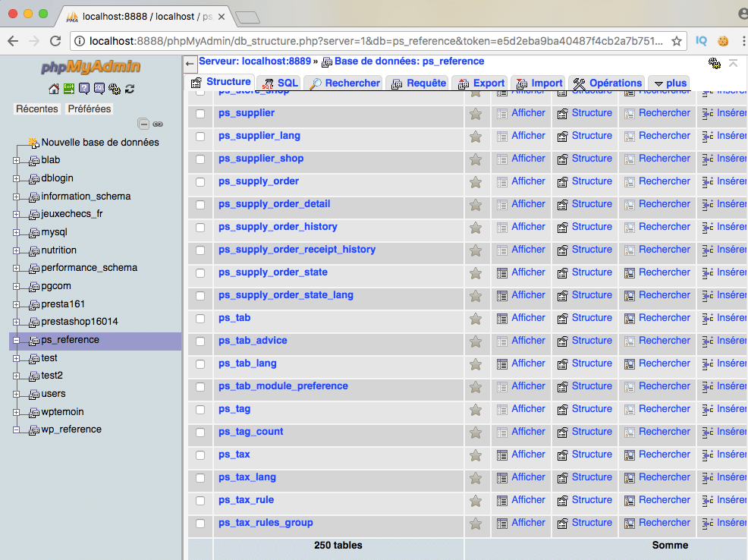Open the ps_tag_count table link
This screenshot has height=560, width=748.
[x=250, y=432]
